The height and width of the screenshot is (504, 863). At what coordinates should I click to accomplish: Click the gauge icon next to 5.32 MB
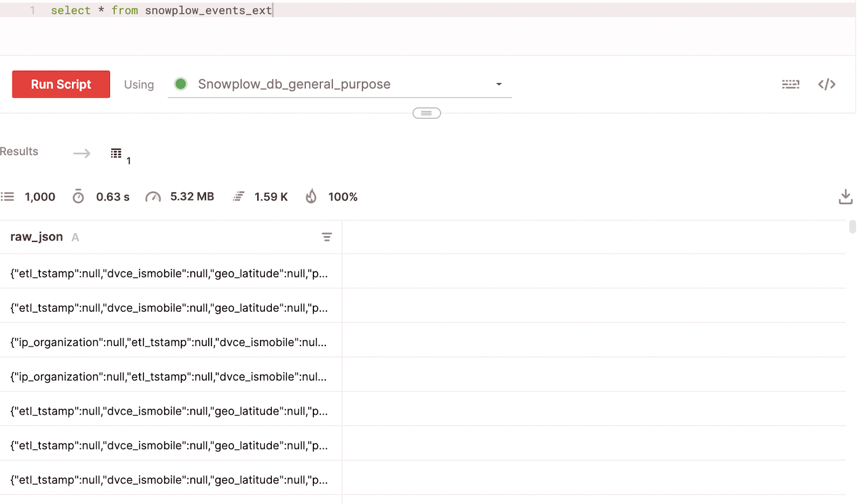click(153, 196)
